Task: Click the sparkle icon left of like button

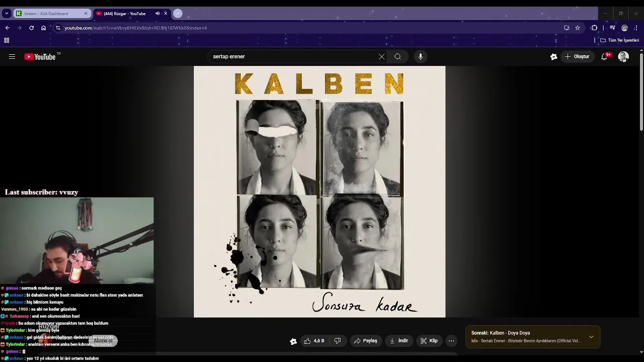Action: (293, 341)
